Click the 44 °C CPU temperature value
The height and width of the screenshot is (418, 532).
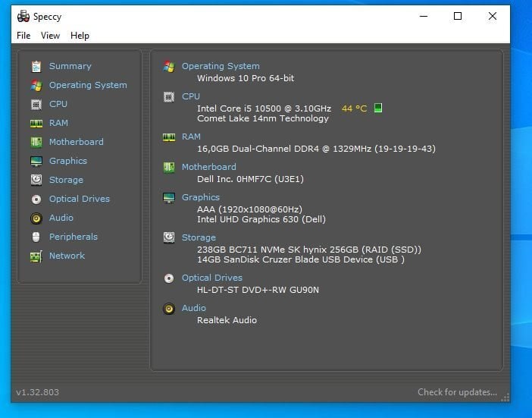click(x=354, y=108)
